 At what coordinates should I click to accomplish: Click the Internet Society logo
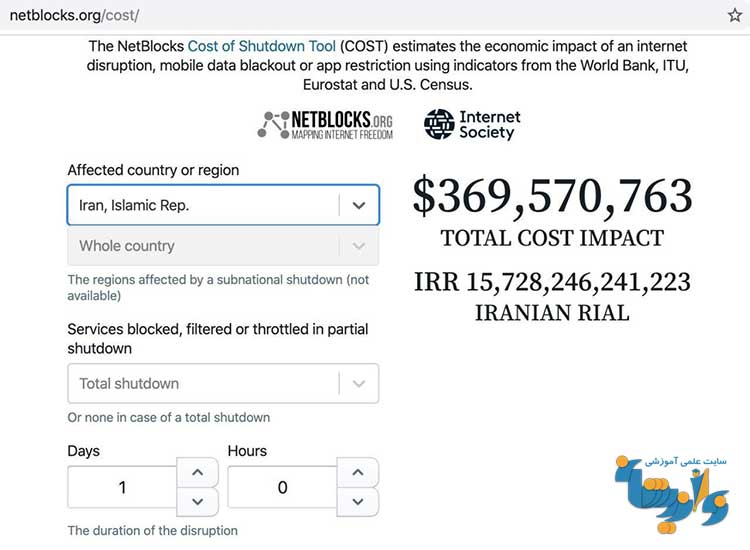[473, 124]
